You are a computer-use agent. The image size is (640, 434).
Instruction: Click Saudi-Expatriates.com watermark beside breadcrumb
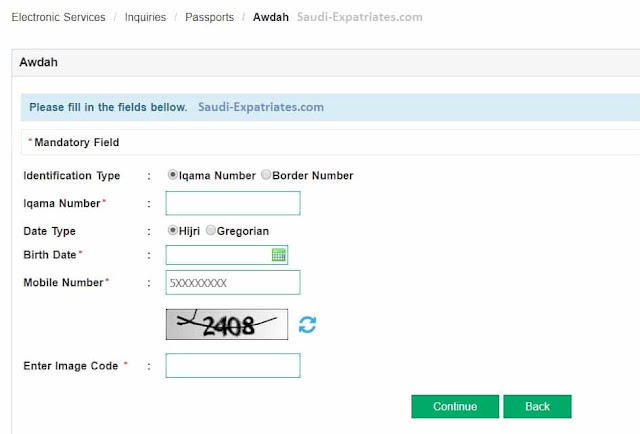360,17
